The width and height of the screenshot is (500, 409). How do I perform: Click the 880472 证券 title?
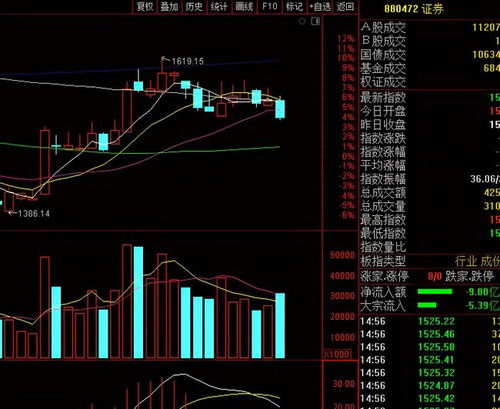tap(414, 9)
